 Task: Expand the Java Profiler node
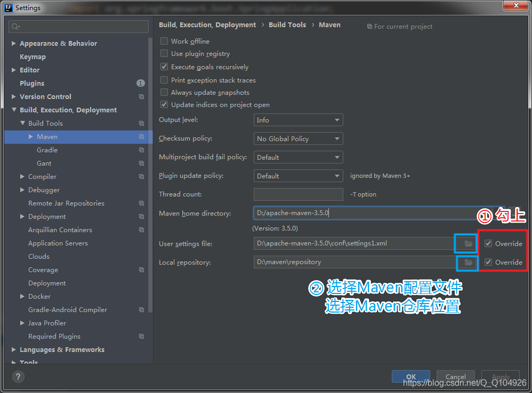22,323
